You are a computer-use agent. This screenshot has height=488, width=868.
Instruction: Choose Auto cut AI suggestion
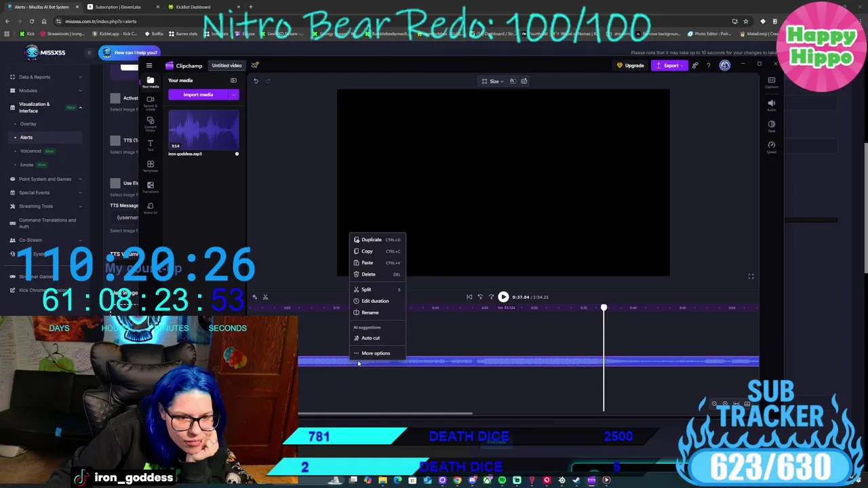378,338
